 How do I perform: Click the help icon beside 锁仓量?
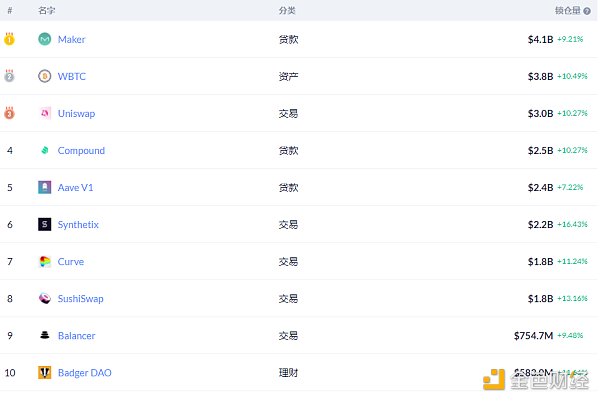(x=586, y=10)
